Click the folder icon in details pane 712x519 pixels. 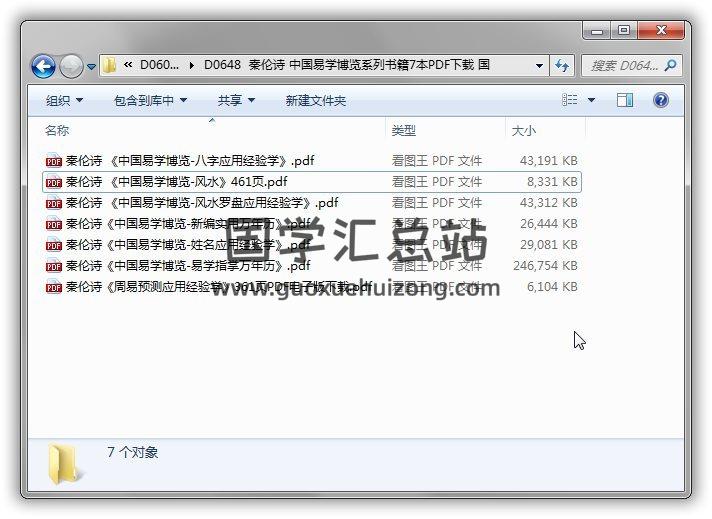tap(64, 465)
